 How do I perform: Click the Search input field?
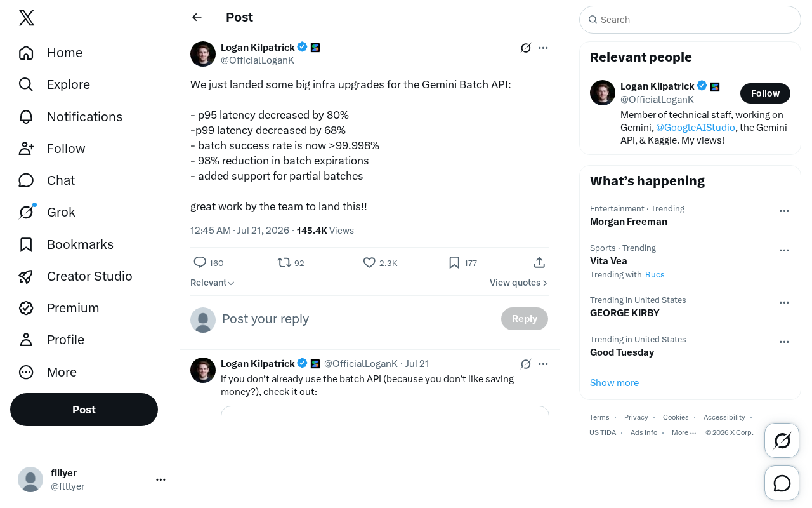click(x=690, y=20)
